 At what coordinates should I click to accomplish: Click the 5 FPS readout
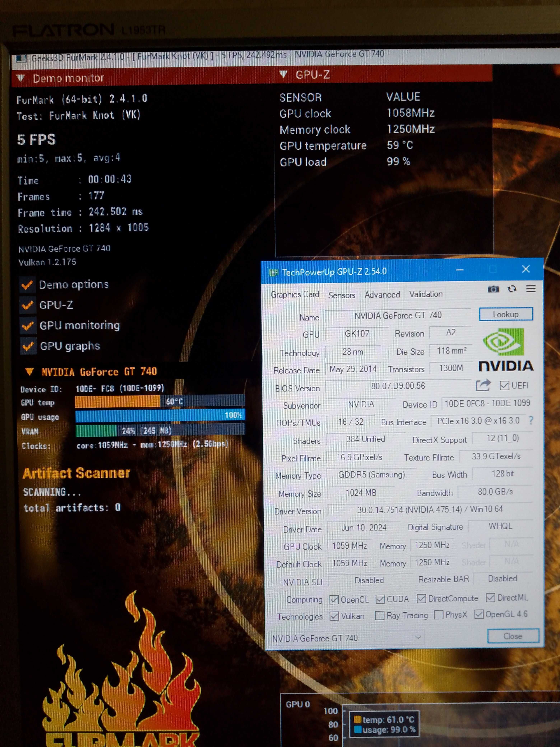point(36,140)
